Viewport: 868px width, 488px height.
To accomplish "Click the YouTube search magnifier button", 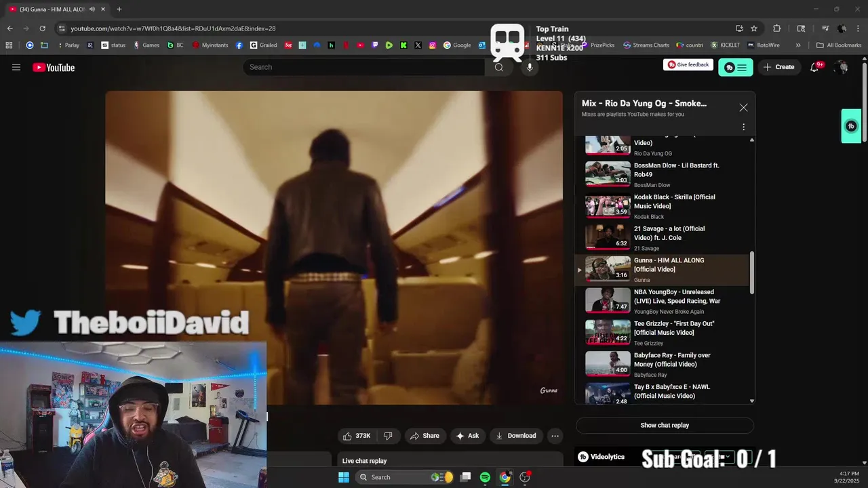I will pyautogui.click(x=499, y=67).
